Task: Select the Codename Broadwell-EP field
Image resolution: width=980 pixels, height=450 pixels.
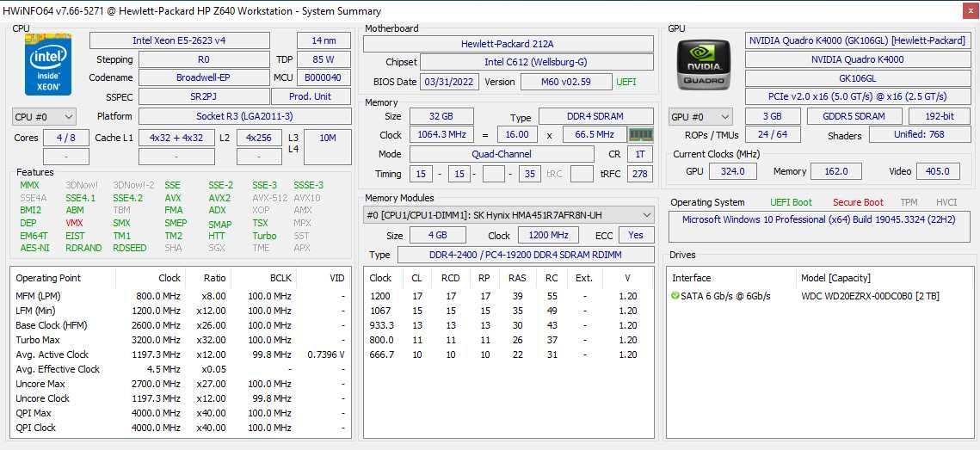Action: [x=204, y=77]
